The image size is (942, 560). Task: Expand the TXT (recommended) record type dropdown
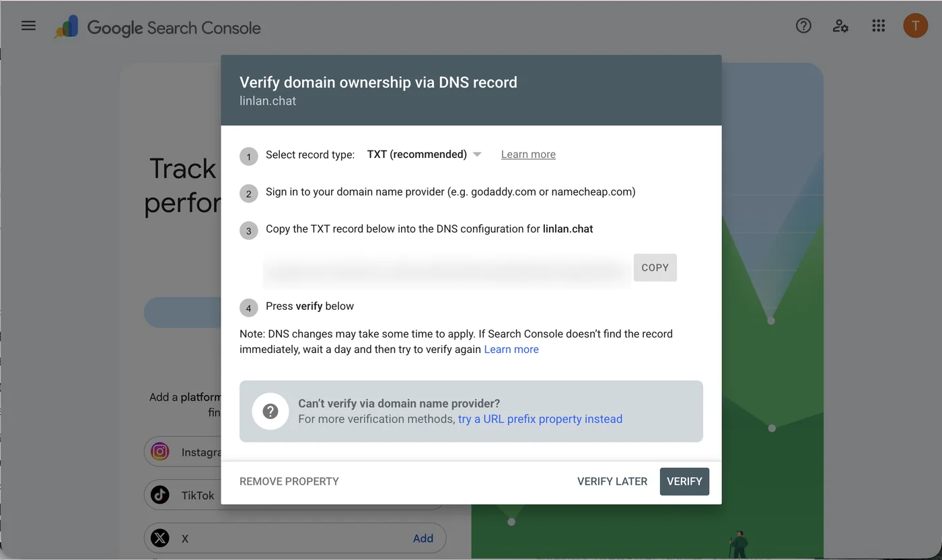(424, 155)
